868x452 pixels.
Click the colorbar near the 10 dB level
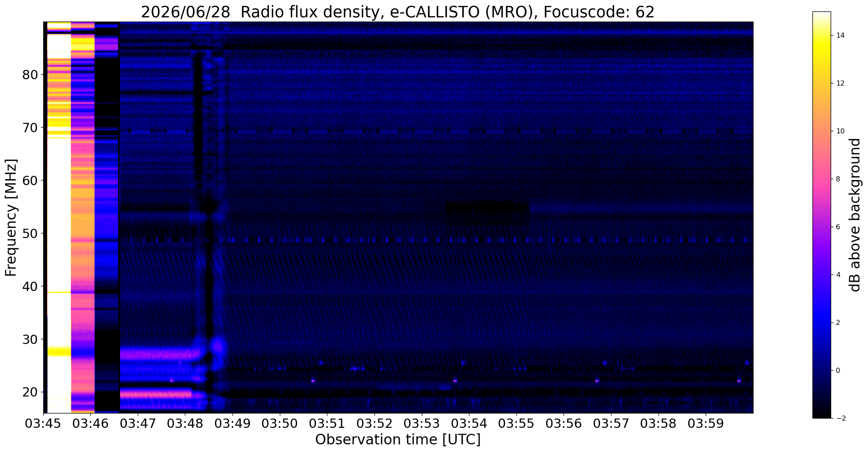tap(821, 131)
